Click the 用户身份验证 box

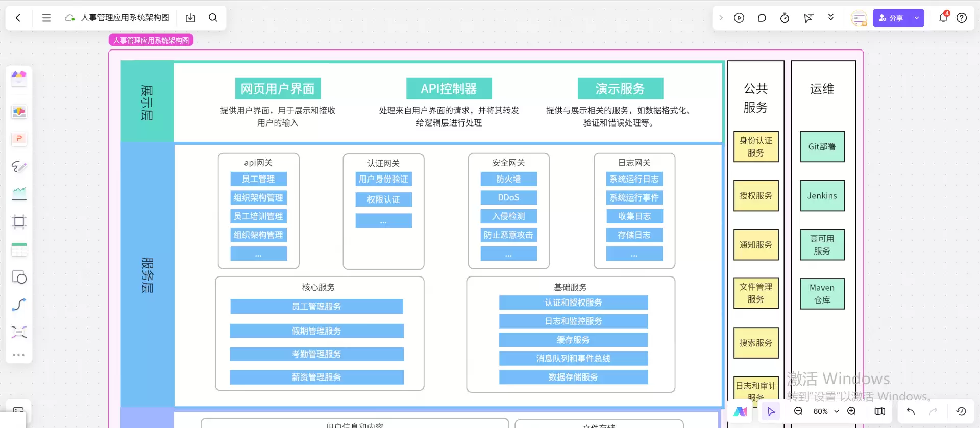[383, 179]
